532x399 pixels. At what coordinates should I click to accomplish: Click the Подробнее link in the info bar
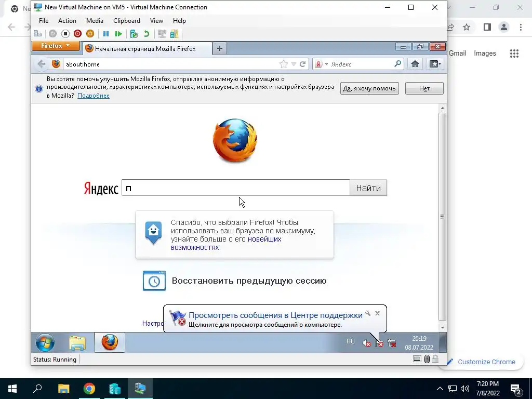click(94, 96)
